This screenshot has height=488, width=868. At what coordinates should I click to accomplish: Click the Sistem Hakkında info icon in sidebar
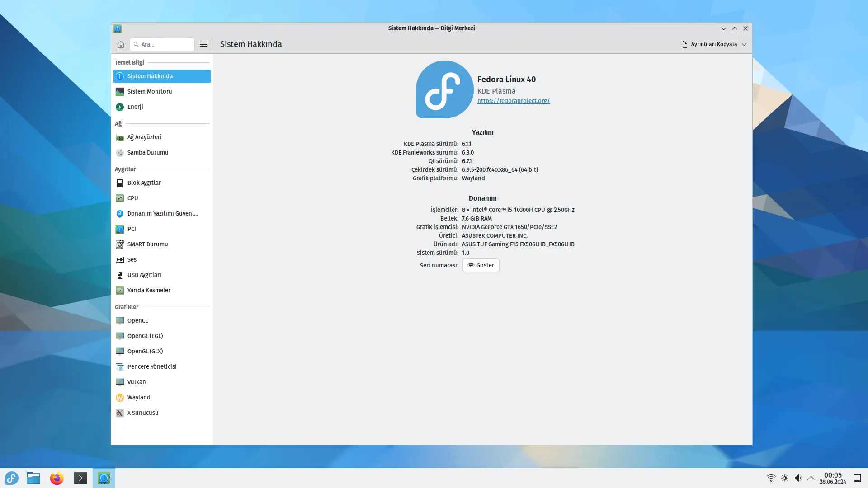pyautogui.click(x=120, y=76)
